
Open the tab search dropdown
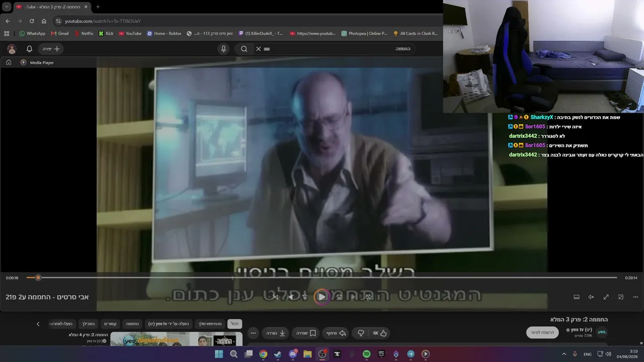(7, 7)
